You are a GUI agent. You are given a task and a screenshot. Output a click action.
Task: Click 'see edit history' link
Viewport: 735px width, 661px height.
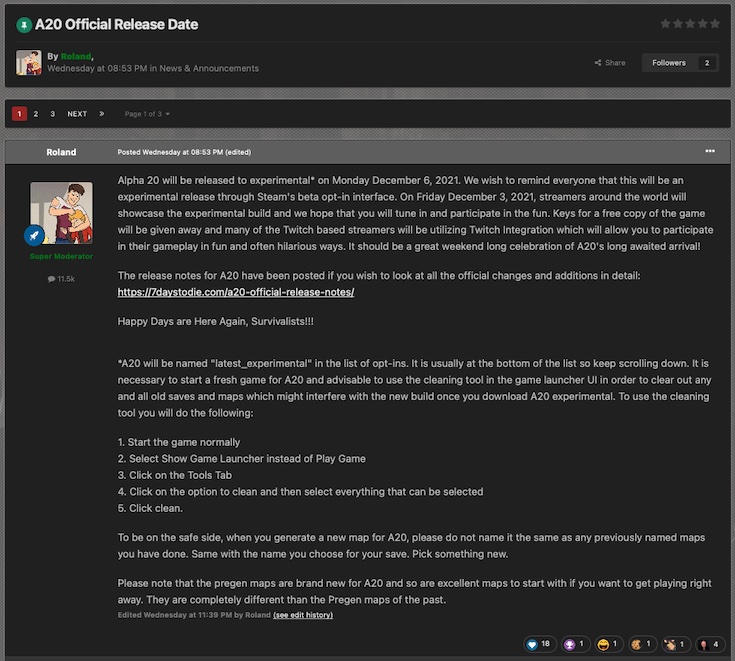303,615
